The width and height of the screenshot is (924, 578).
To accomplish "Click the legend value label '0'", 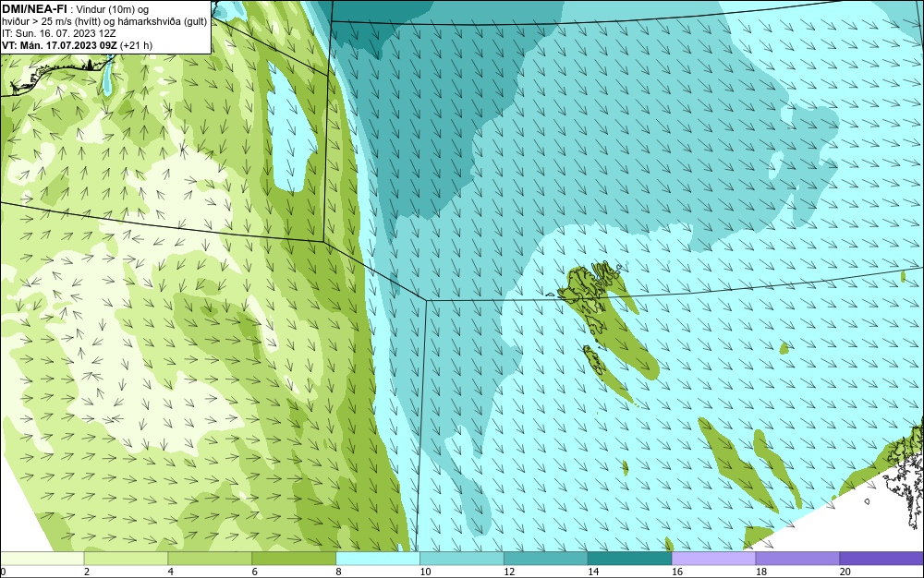I will [x=3, y=572].
